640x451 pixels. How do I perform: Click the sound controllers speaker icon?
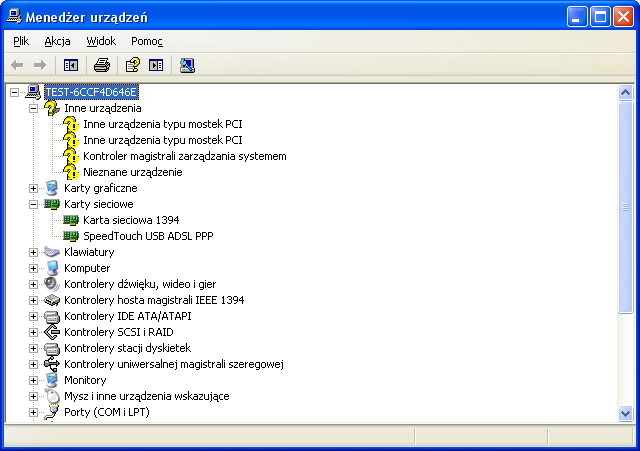point(52,284)
